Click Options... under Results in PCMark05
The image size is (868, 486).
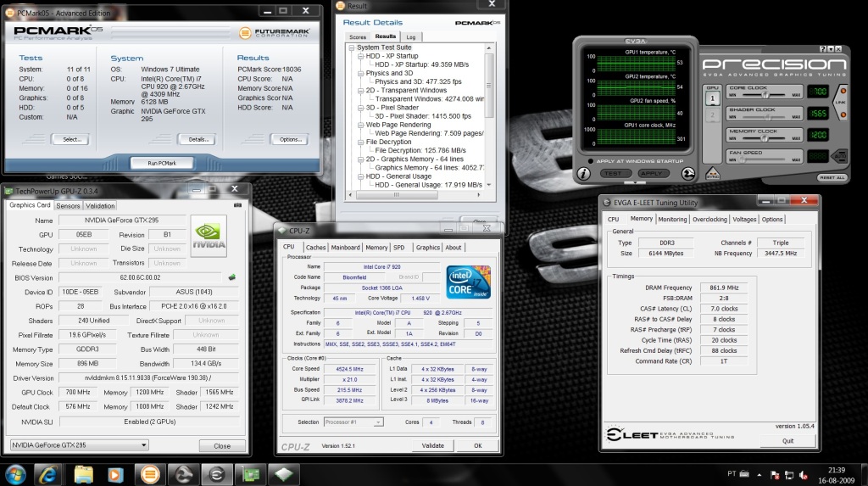tap(290, 140)
